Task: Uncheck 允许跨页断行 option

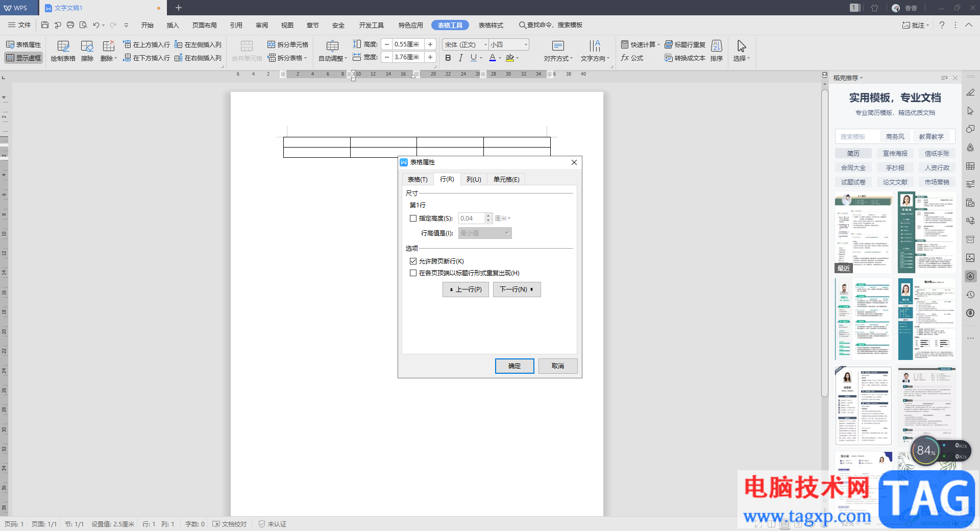Action: [413, 261]
